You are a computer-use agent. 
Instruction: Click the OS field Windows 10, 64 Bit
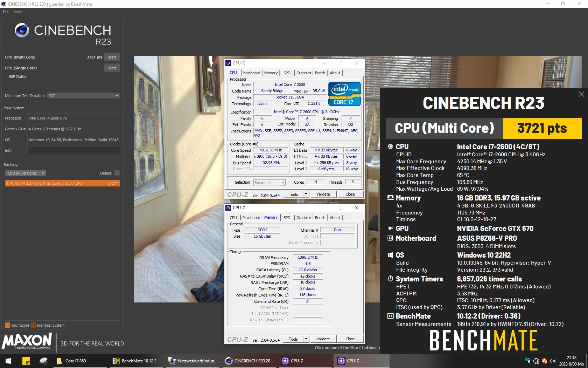73,140
